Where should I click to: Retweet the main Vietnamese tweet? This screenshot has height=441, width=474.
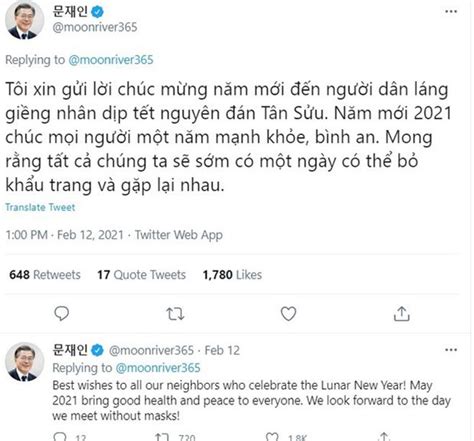pos(175,314)
